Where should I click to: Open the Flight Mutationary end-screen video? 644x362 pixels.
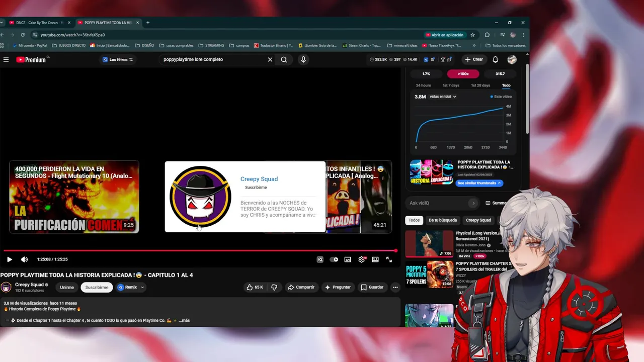74,197
